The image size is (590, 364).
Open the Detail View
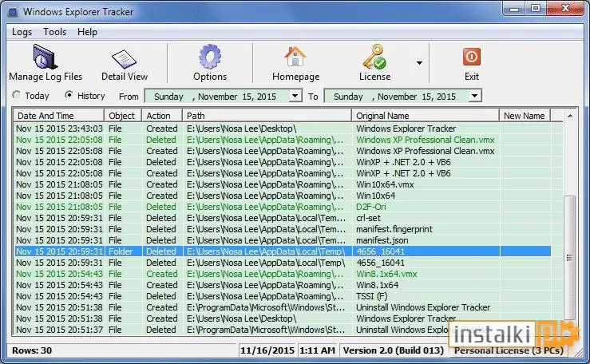[x=125, y=65]
